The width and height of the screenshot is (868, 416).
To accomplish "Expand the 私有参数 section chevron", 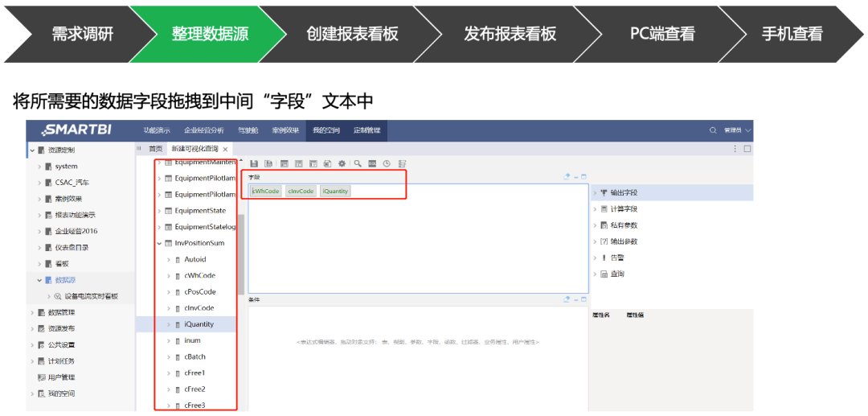I will click(x=595, y=225).
